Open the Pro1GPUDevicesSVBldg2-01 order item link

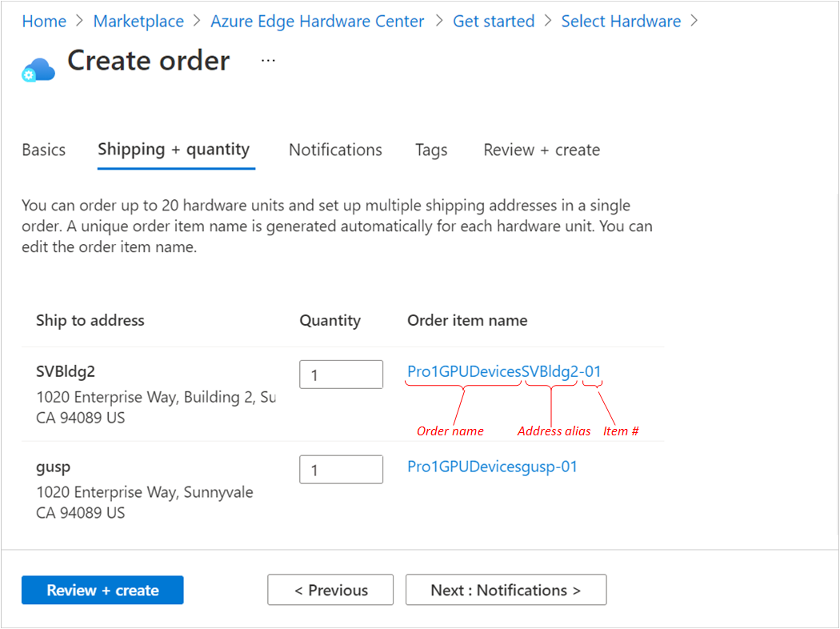(x=504, y=371)
